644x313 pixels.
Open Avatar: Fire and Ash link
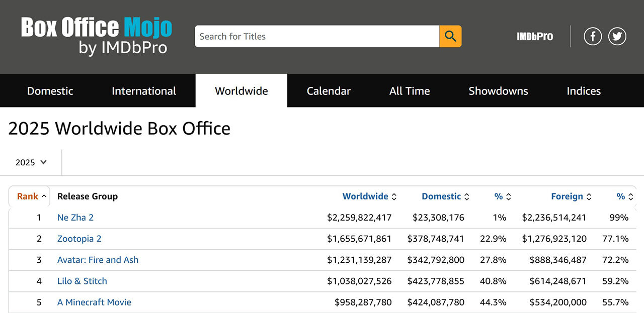[x=98, y=260]
